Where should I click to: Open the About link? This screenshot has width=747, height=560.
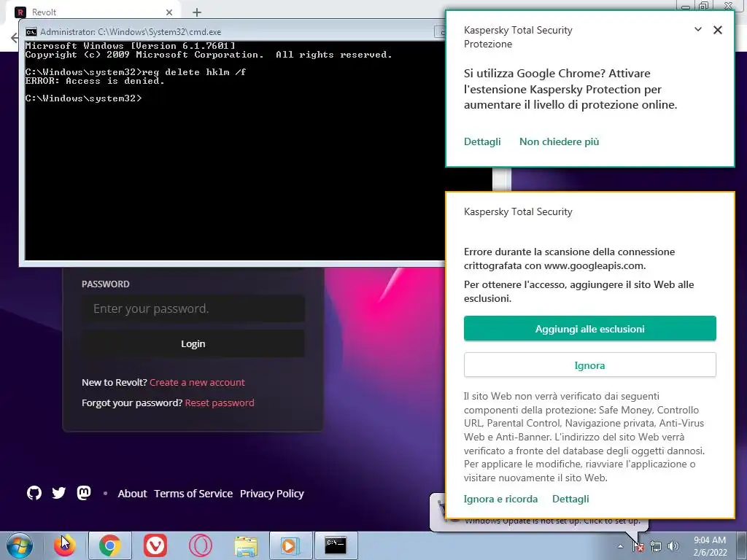[133, 494]
